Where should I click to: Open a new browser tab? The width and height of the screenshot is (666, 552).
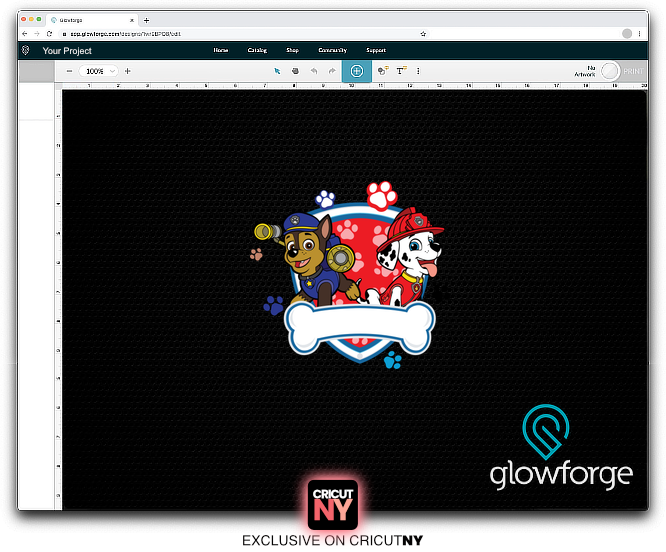tap(147, 20)
